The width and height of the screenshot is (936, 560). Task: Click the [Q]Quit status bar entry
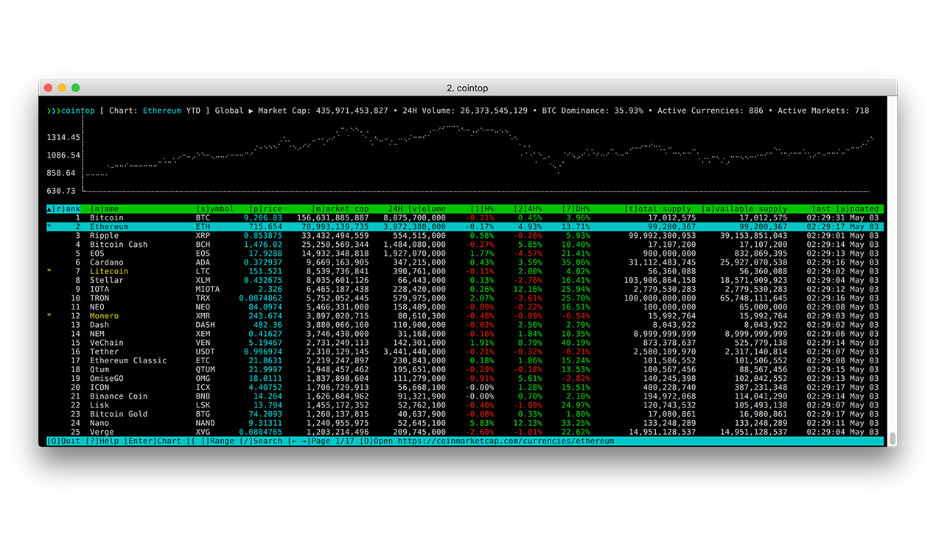64,441
